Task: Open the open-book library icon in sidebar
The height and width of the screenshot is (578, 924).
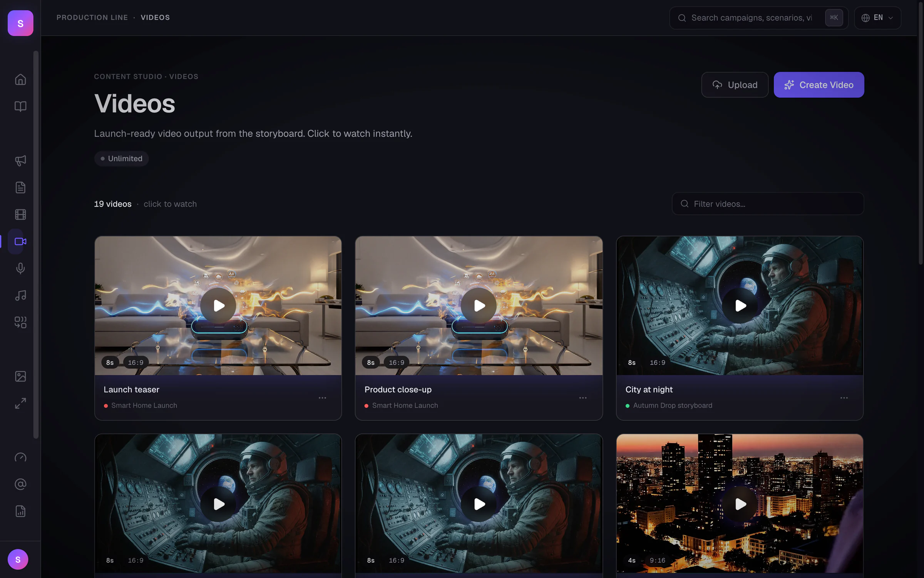Action: 20,106
